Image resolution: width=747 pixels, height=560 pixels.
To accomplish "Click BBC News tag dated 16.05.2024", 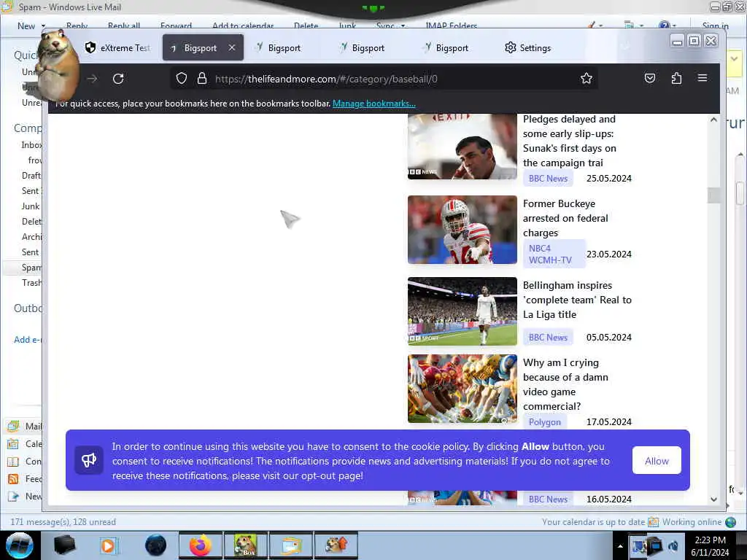I will 548,499.
